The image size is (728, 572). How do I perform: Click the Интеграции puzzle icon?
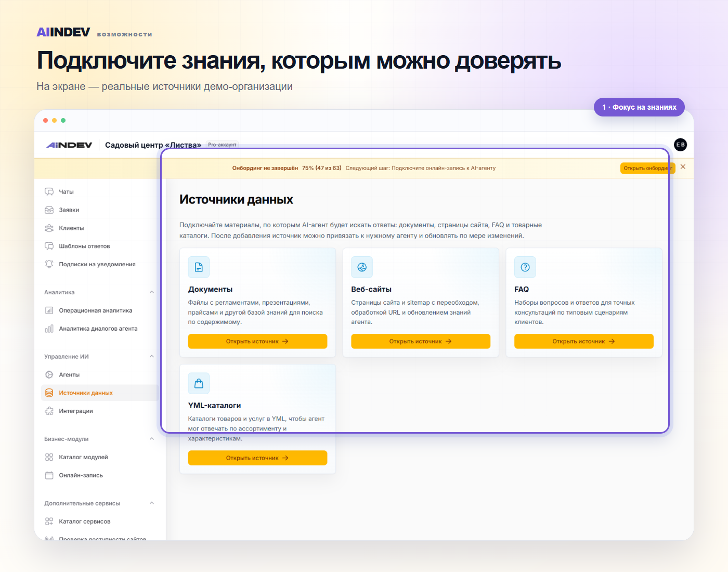point(49,411)
